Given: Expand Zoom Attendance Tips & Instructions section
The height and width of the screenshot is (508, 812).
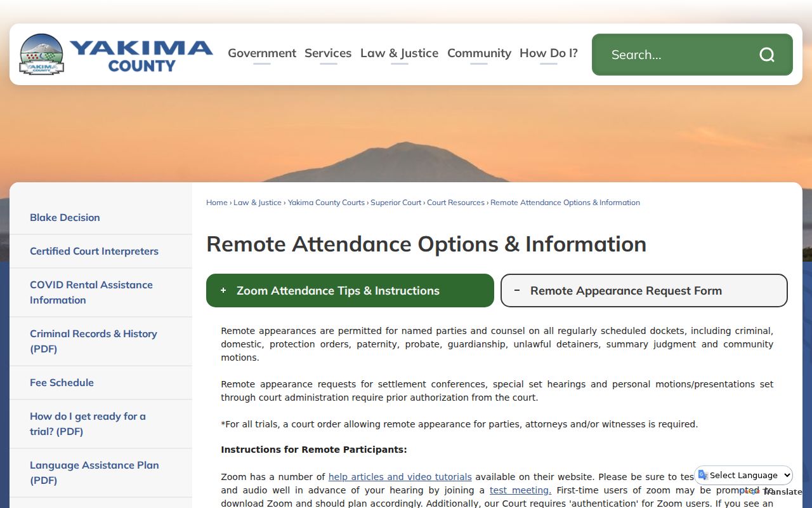Looking at the screenshot, I should click(x=350, y=290).
